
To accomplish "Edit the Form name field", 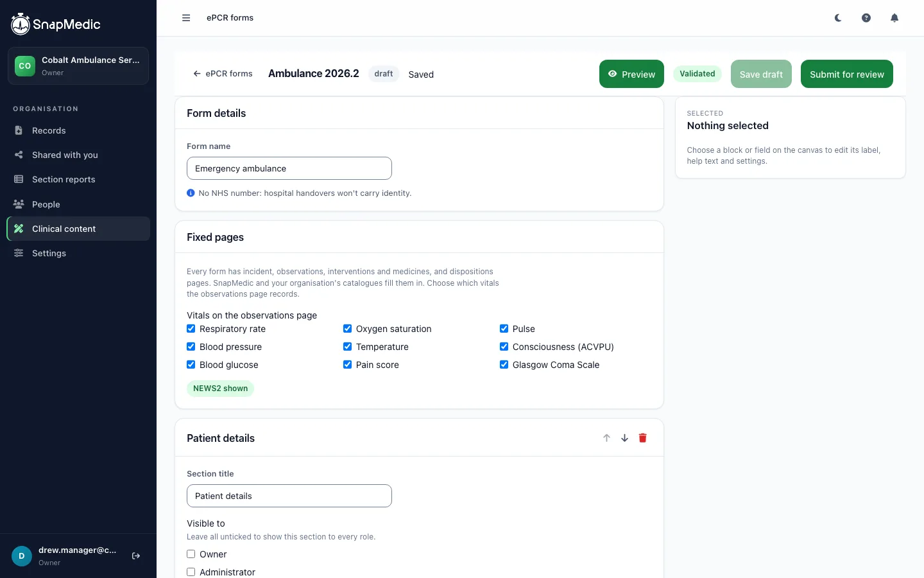I will pos(289,168).
